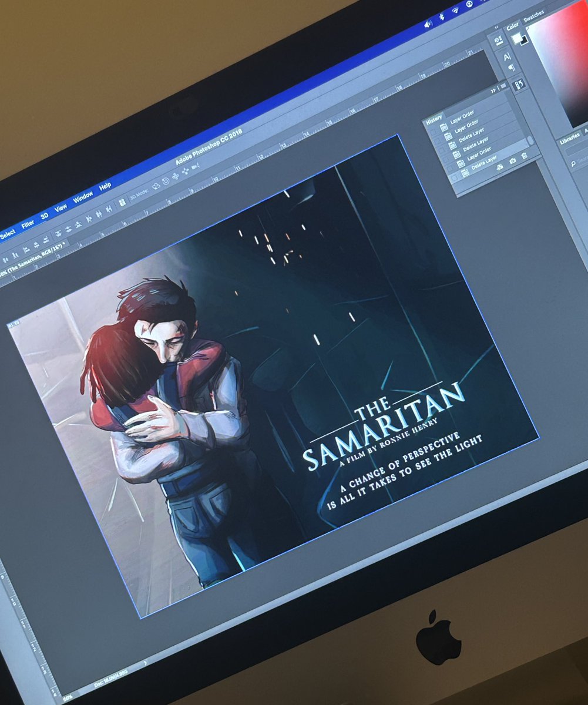
Task: Open the Character panel (A|) dock icon
Action: pyautogui.click(x=508, y=57)
